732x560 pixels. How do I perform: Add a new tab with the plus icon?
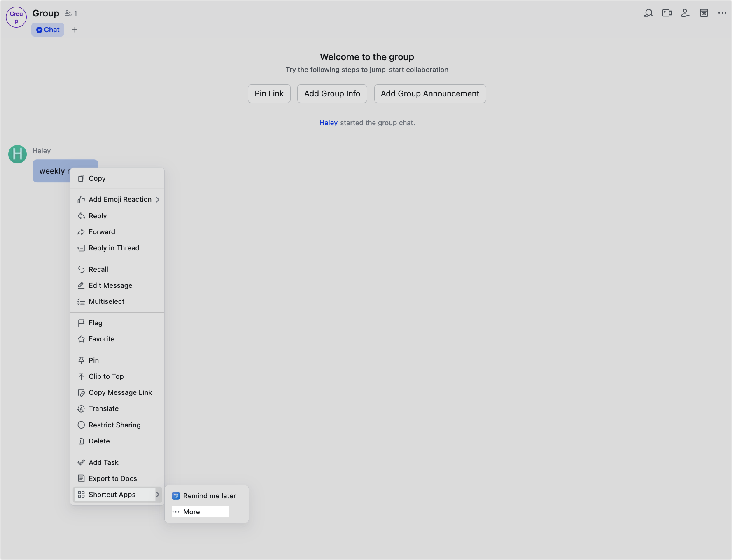75,30
